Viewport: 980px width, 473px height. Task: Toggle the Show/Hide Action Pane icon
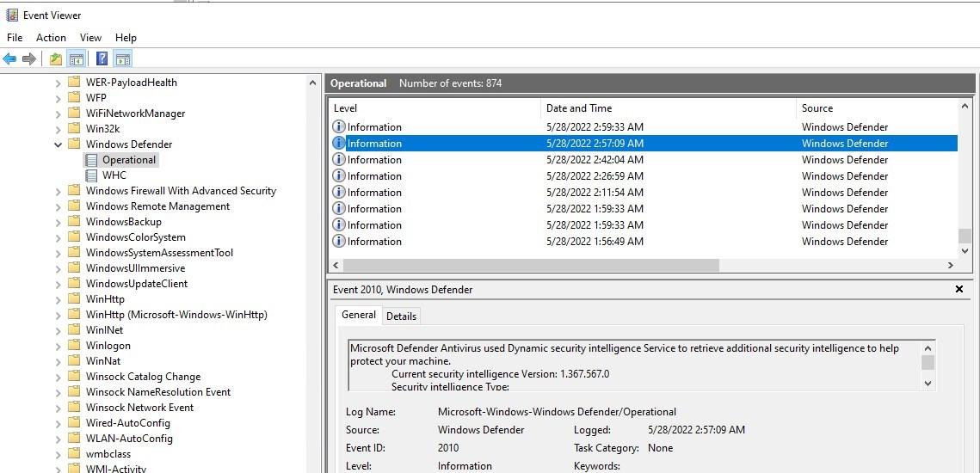(123, 59)
